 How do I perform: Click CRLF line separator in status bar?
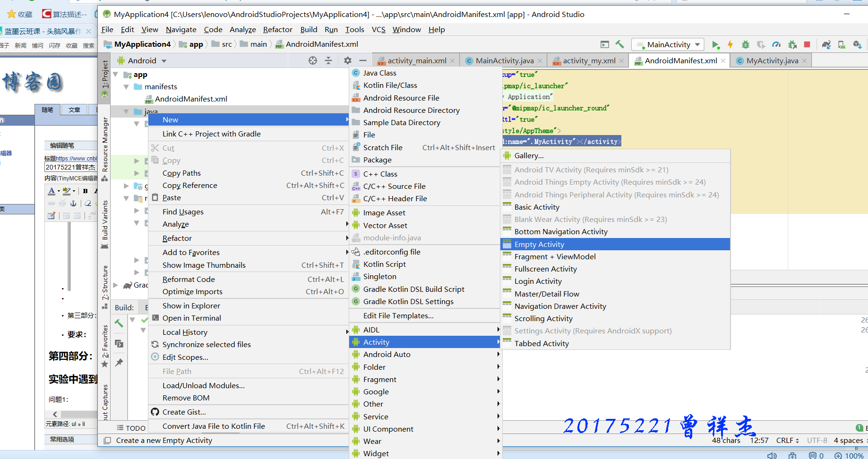pyautogui.click(x=787, y=440)
